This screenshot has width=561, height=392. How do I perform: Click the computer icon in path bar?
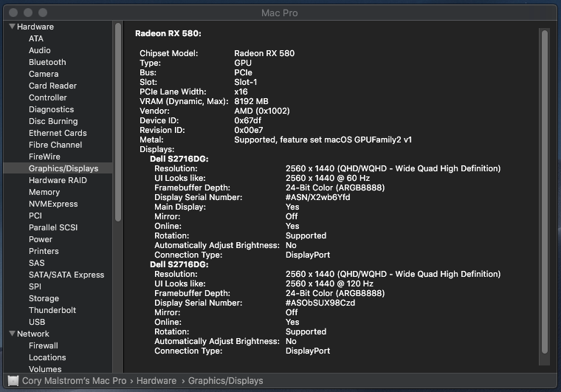tap(13, 380)
